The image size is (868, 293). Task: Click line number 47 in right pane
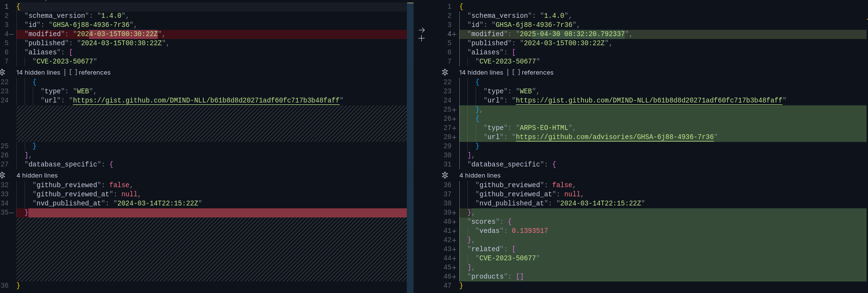(x=447, y=286)
